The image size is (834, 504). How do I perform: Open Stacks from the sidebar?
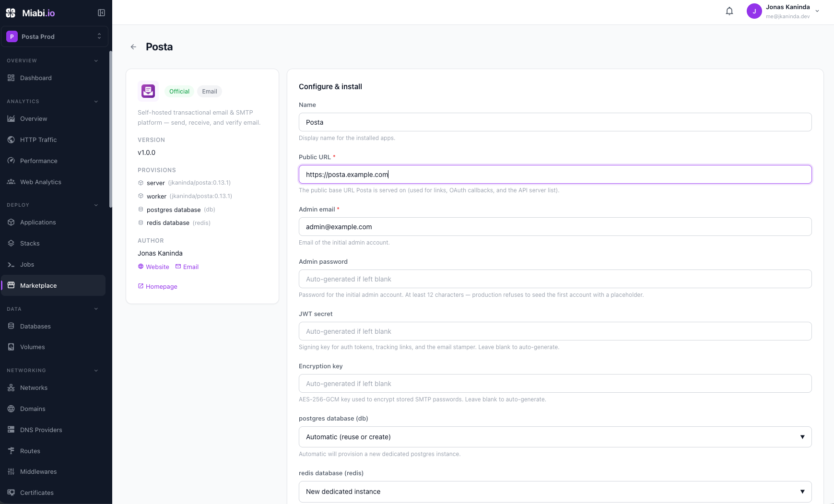(53, 243)
